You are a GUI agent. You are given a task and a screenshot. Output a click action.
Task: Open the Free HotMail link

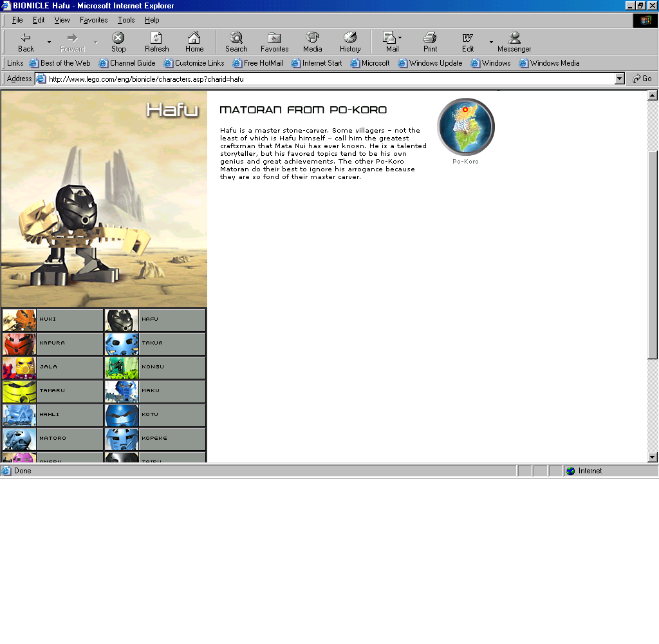pyautogui.click(x=257, y=63)
